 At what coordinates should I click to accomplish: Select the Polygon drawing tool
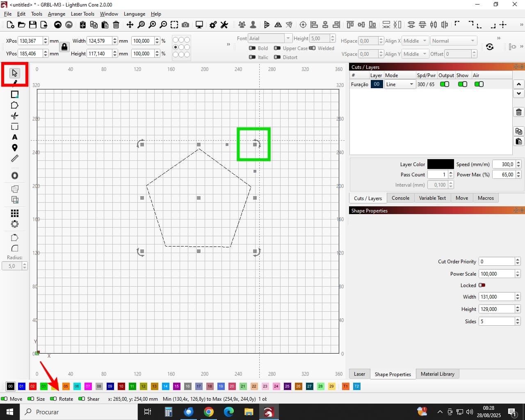coord(15,105)
